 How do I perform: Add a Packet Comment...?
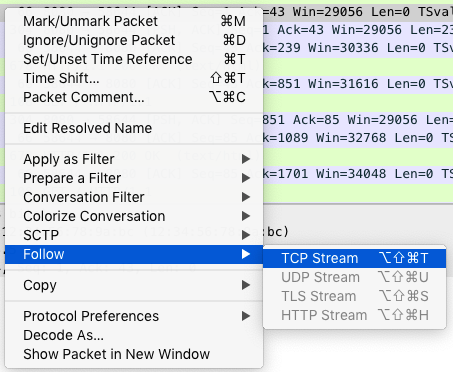134,97
